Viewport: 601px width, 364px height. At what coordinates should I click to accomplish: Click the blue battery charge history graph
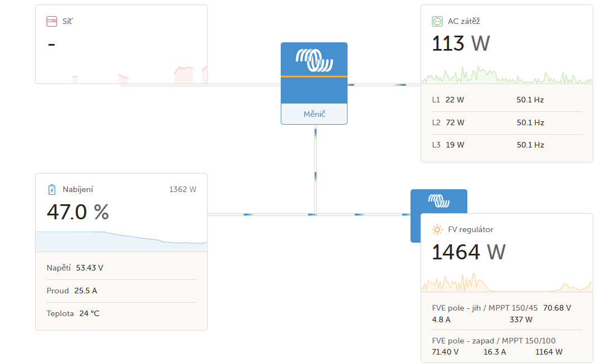point(121,242)
